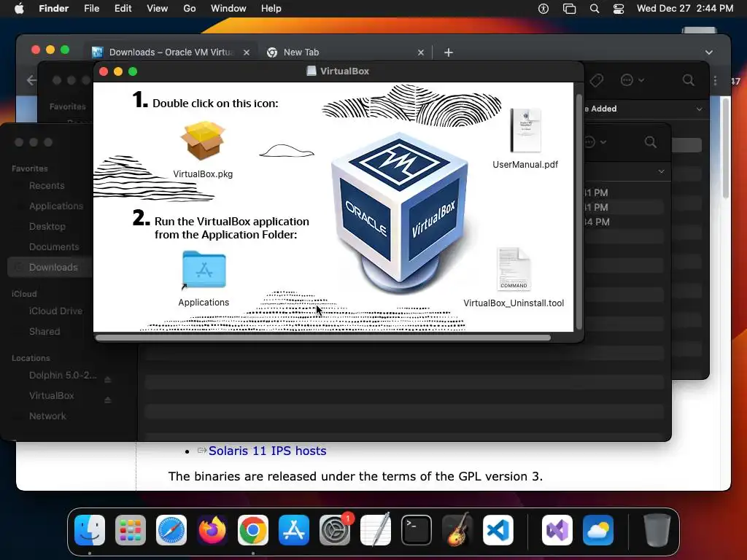Select Dolphin 5.0 volume in the sidebar
The height and width of the screenshot is (560, 747).
click(63, 376)
